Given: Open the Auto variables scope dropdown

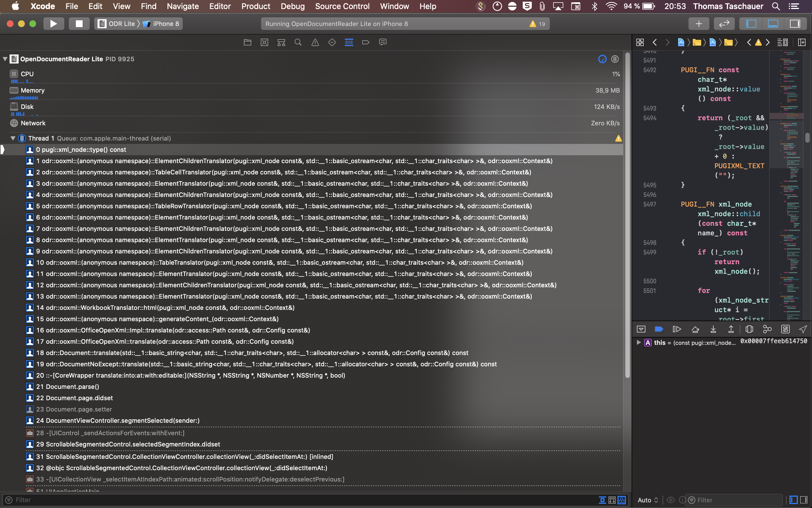Looking at the screenshot, I should (x=648, y=500).
